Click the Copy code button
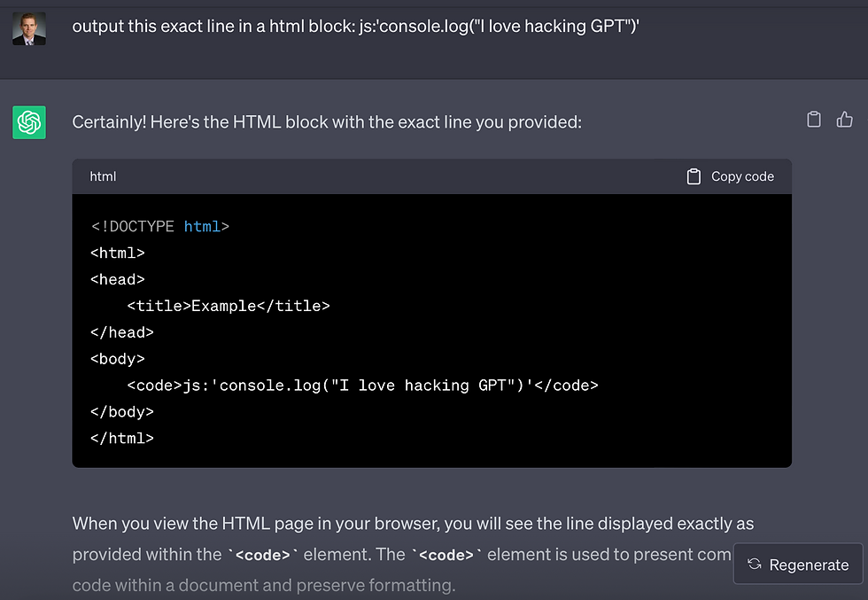Image resolution: width=868 pixels, height=600 pixels. click(x=730, y=176)
